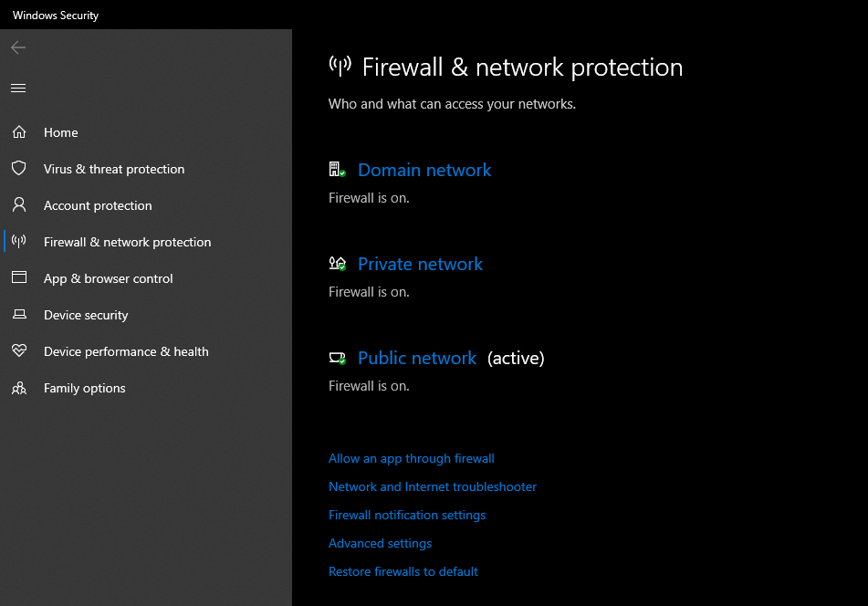Open Domain network settings
The height and width of the screenshot is (606, 868).
(x=424, y=170)
